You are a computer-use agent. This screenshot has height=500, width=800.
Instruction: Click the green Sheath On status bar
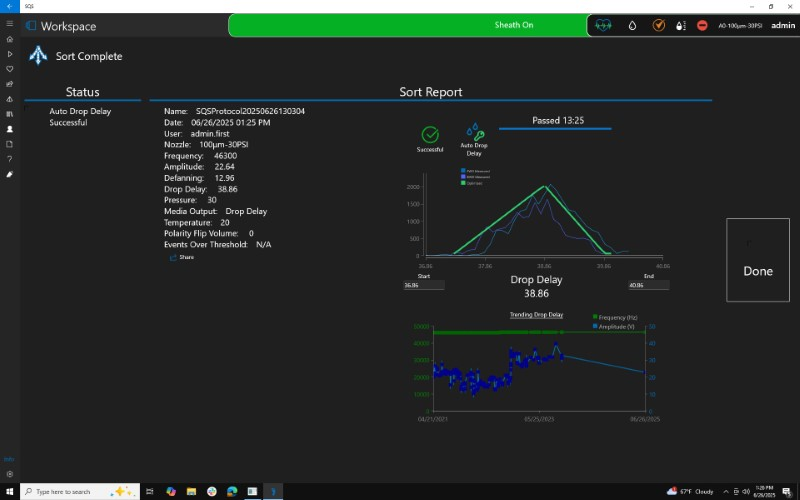coord(408,25)
